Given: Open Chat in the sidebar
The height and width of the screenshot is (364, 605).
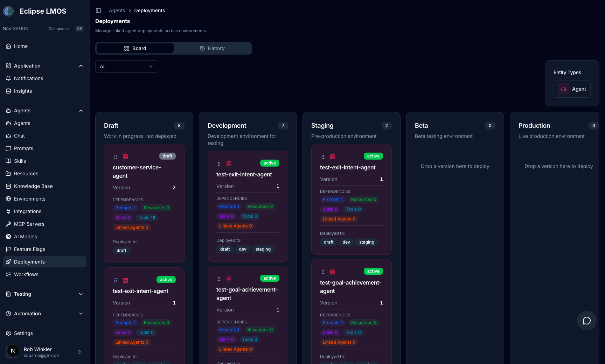Looking at the screenshot, I should click(x=44, y=136).
